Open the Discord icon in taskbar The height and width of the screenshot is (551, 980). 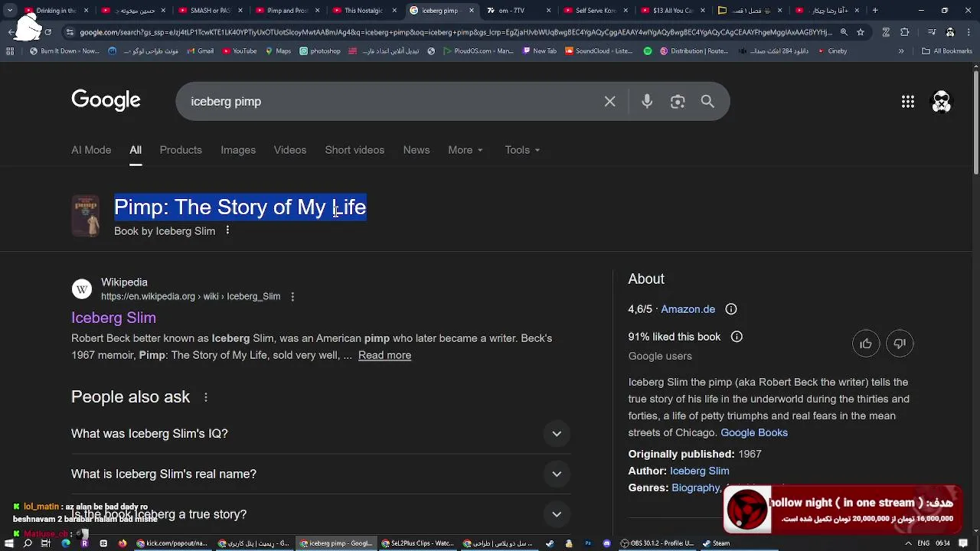pyautogui.click(x=606, y=543)
